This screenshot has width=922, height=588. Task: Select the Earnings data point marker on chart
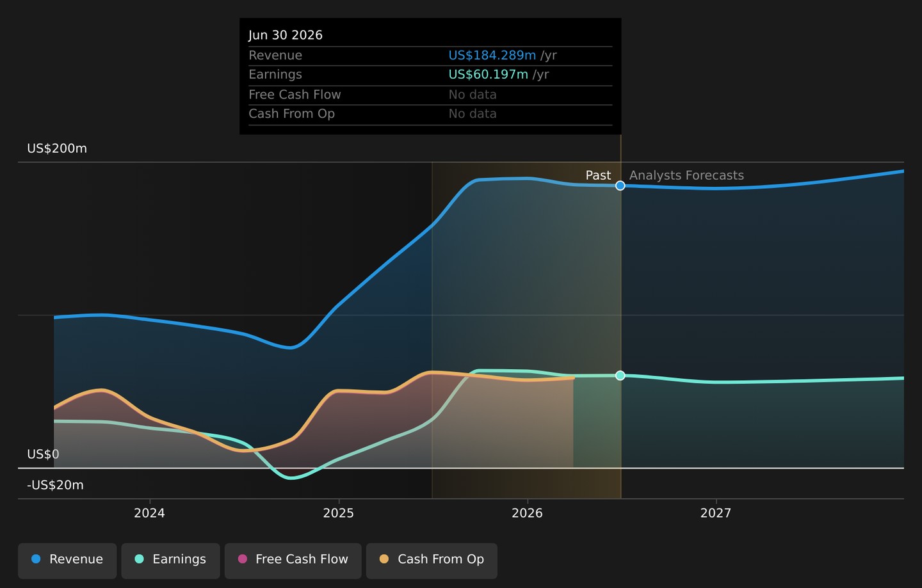(620, 376)
